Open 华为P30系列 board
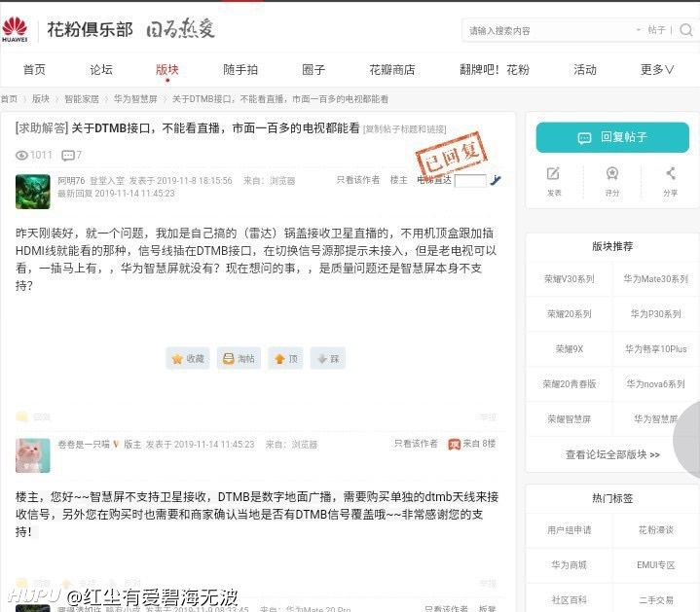Image resolution: width=700 pixels, height=612 pixels. 655,314
